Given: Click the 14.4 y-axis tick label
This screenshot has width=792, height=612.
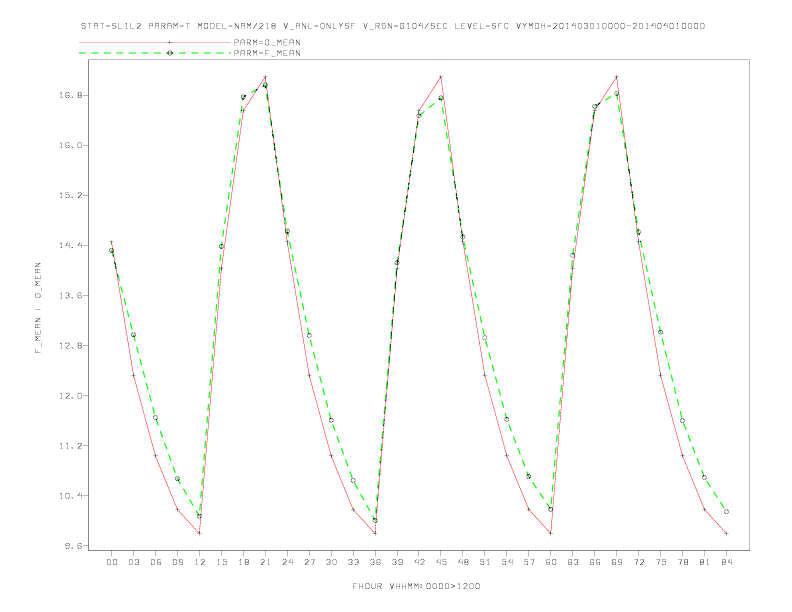Looking at the screenshot, I should 70,245.
